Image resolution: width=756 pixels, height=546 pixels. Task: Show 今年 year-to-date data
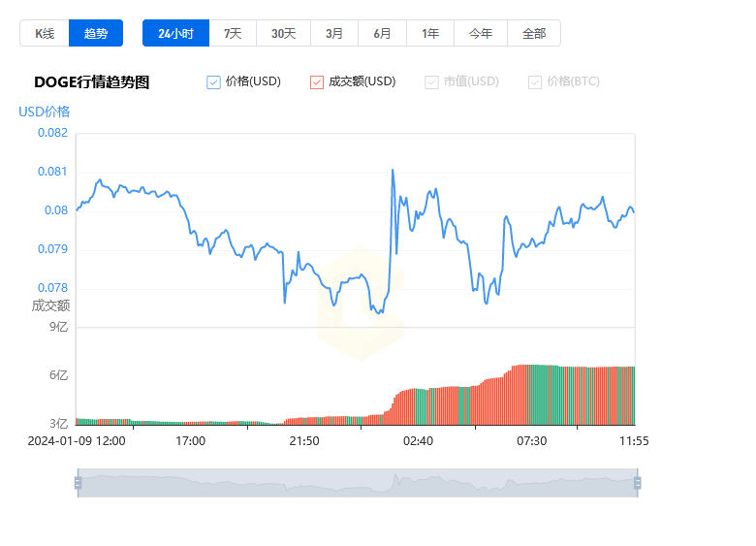(481, 33)
